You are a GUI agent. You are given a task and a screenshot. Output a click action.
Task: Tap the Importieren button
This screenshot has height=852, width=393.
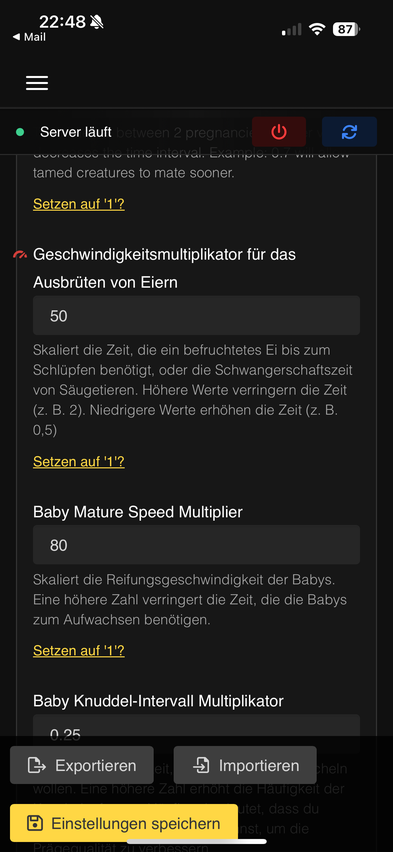[x=245, y=765]
